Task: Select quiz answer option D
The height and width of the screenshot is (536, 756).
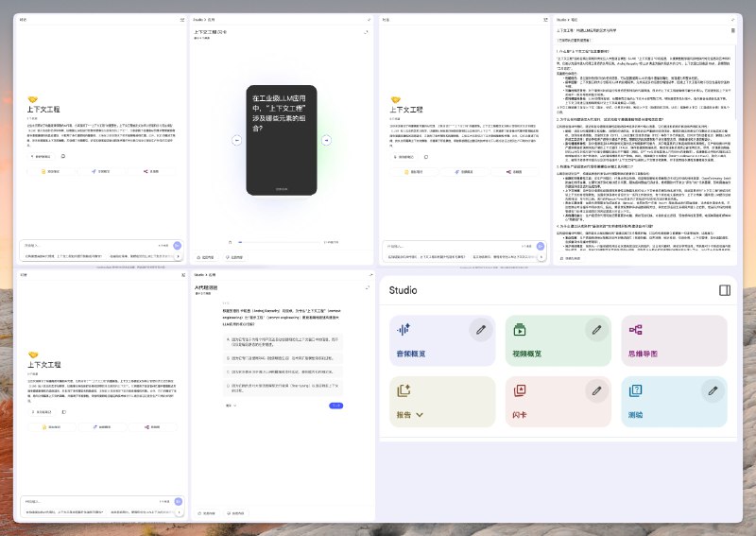Action: [x=283, y=388]
